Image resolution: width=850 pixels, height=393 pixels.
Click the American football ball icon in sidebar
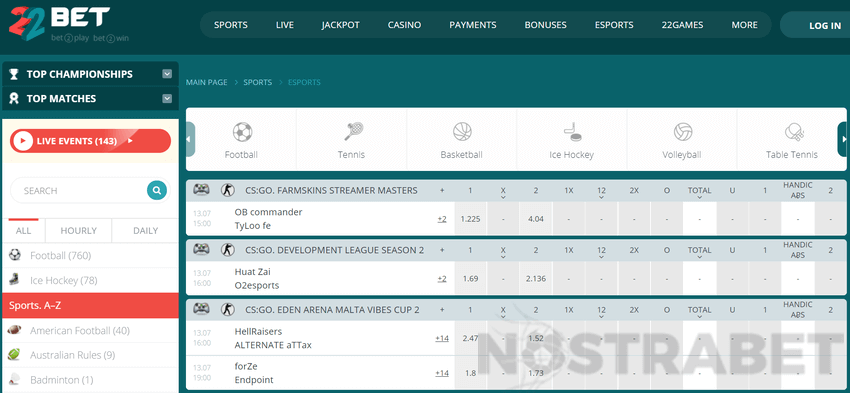15,330
